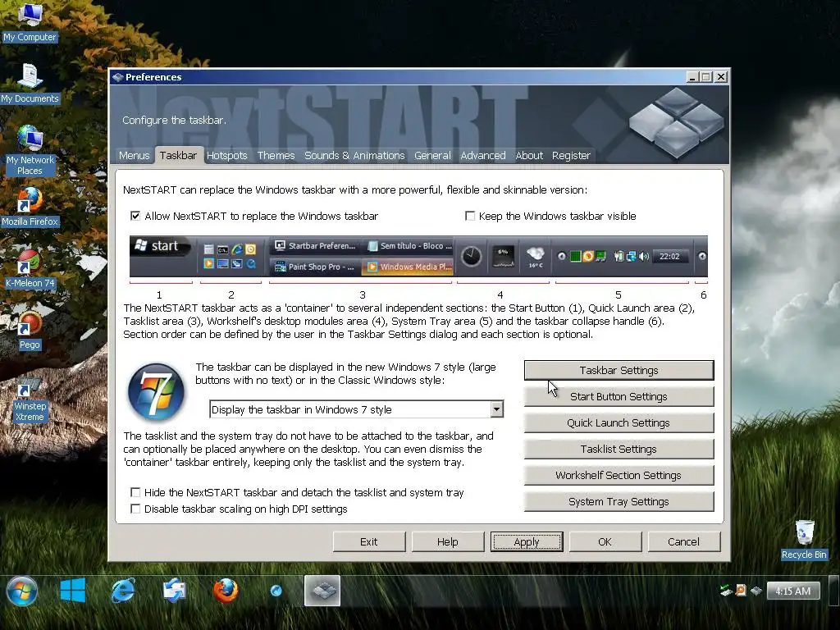This screenshot has height=630, width=840.
Task: Show the About tab
Action: pos(529,155)
